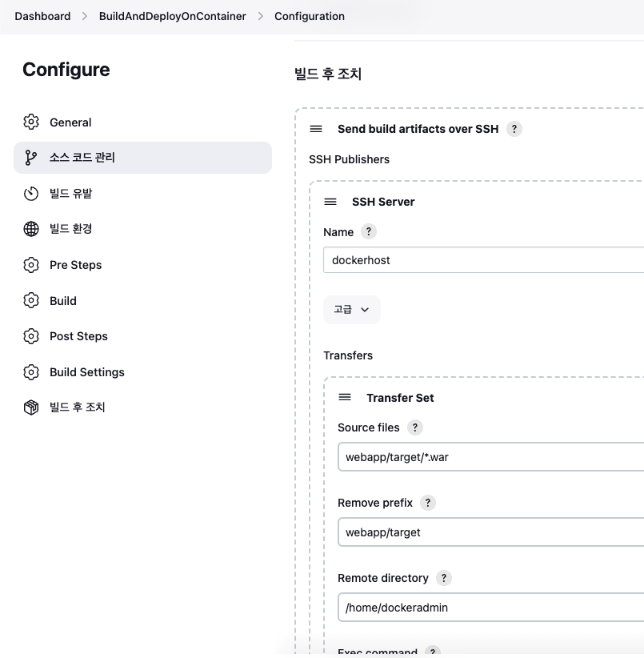
Task: Click the post-build actions package icon
Action: [31, 407]
